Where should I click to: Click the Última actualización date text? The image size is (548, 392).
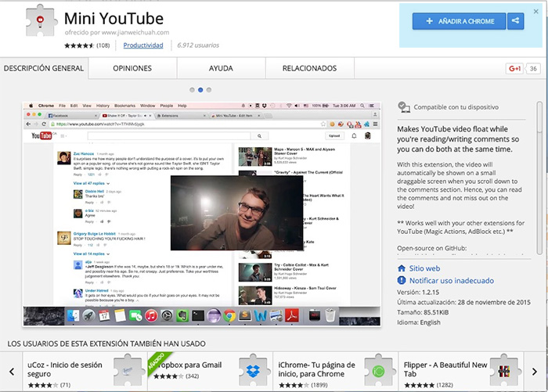pos(463,302)
